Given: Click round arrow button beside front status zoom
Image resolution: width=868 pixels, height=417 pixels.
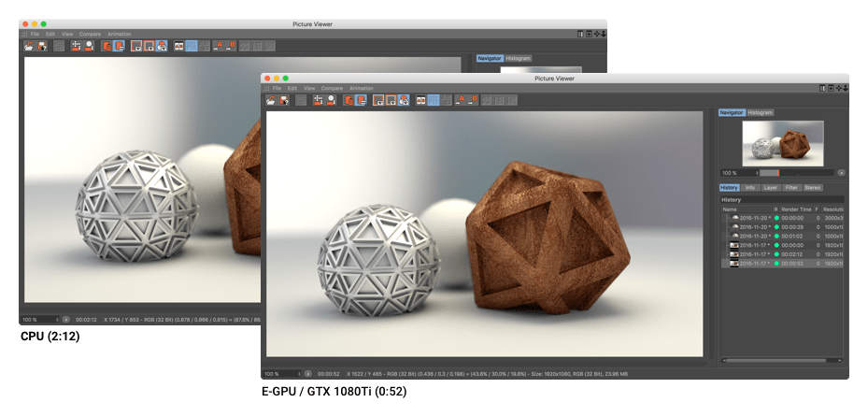Looking at the screenshot, I should 308,374.
